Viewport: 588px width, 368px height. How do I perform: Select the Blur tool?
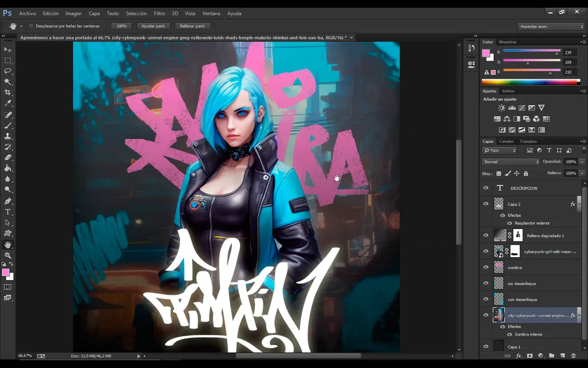click(8, 179)
